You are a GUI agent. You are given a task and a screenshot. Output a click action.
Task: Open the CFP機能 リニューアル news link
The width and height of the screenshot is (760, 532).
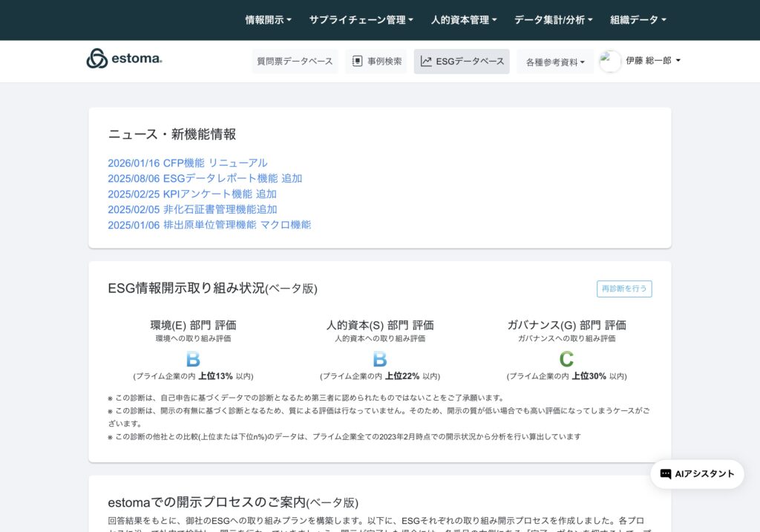point(187,163)
